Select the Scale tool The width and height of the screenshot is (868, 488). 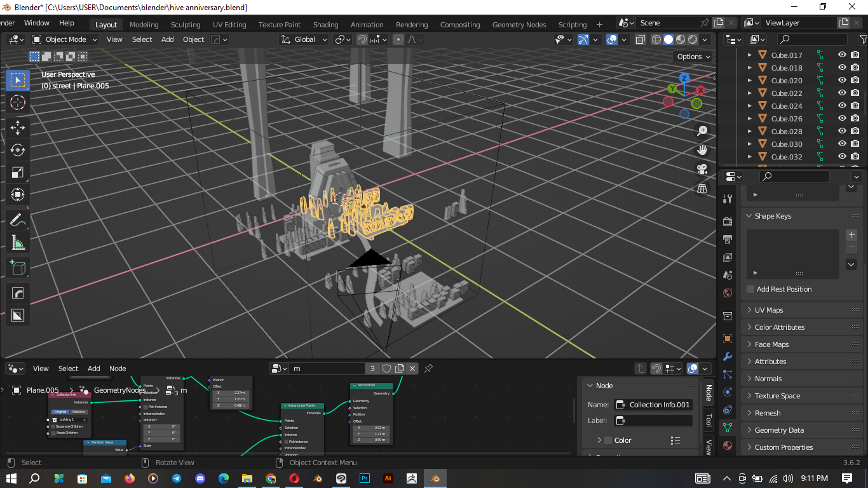click(x=18, y=173)
